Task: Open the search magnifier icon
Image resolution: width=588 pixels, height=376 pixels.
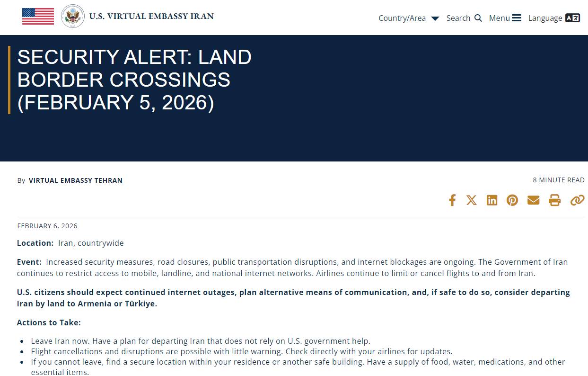Action: coord(478,18)
